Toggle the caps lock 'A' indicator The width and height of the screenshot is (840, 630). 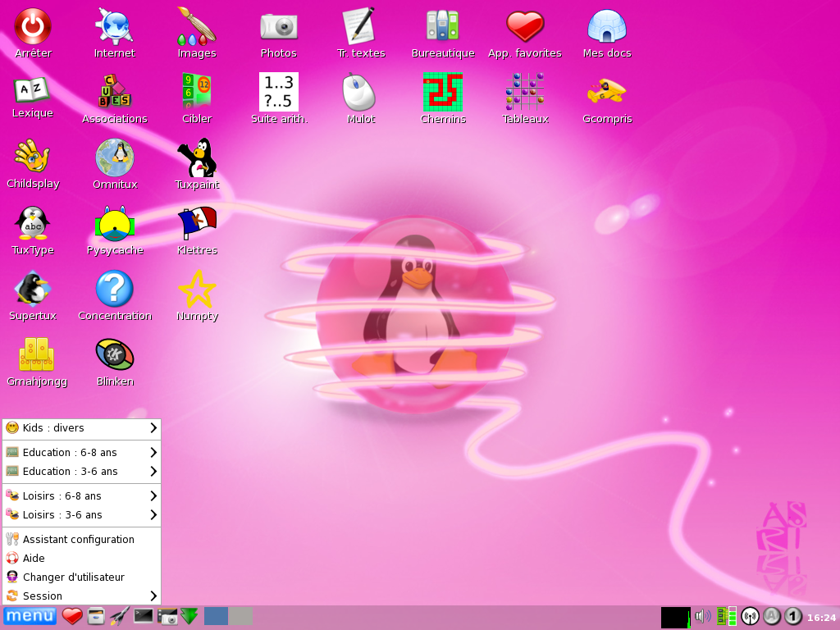pyautogui.click(x=772, y=616)
